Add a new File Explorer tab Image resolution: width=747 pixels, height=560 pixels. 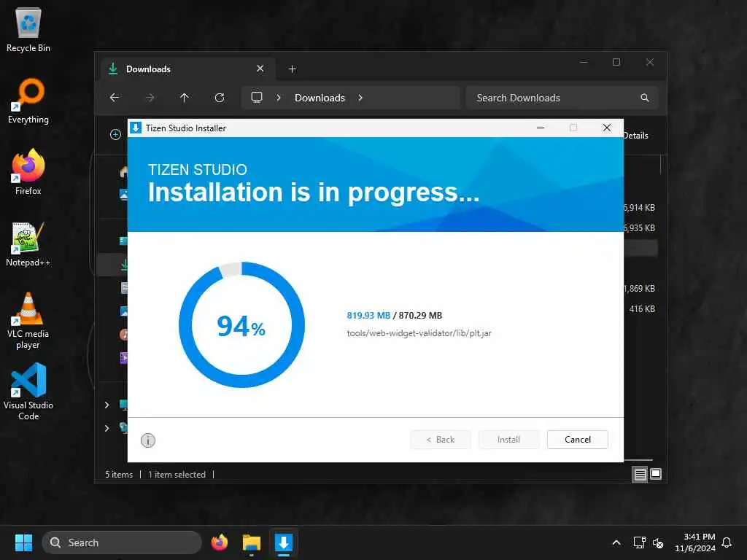292,69
